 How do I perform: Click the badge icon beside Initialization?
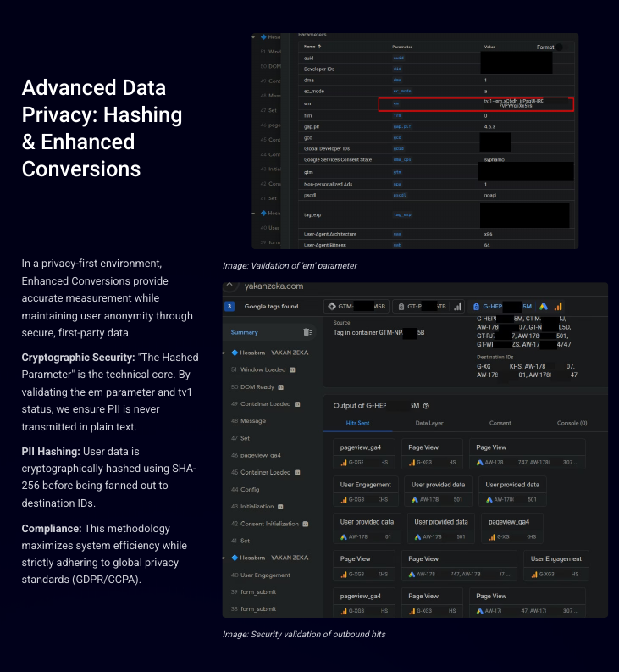point(280,507)
